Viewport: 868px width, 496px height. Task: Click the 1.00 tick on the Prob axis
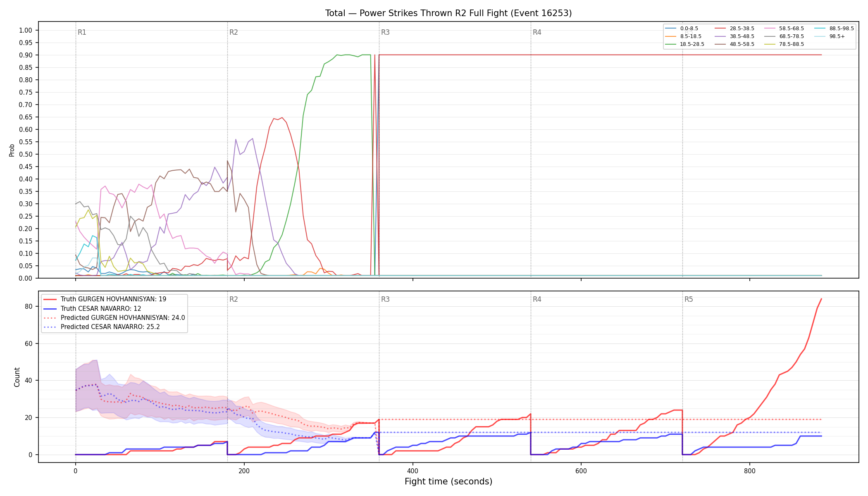(x=26, y=30)
